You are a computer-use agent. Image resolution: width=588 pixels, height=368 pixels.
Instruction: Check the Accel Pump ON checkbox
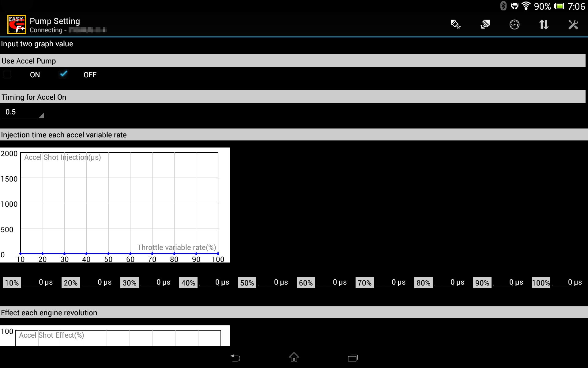pos(7,75)
